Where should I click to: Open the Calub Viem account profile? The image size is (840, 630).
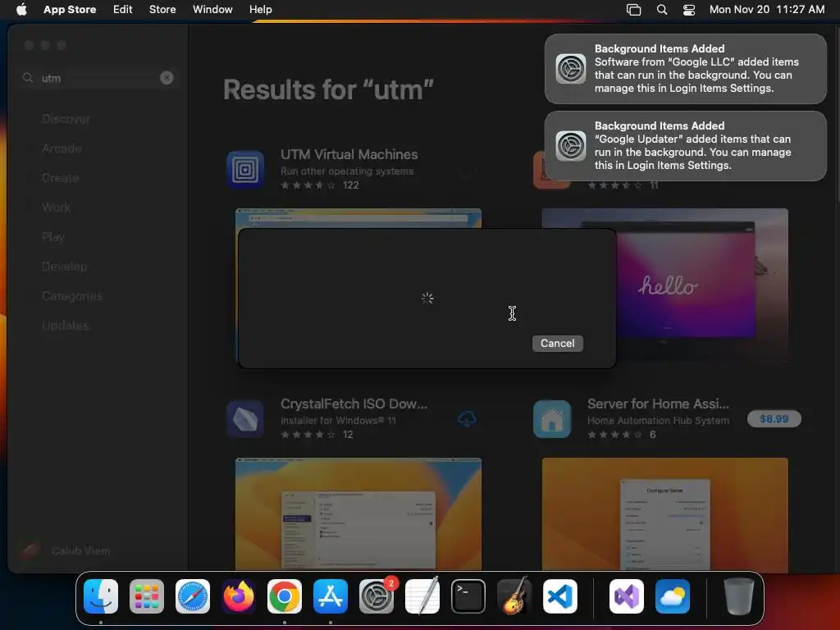click(66, 550)
